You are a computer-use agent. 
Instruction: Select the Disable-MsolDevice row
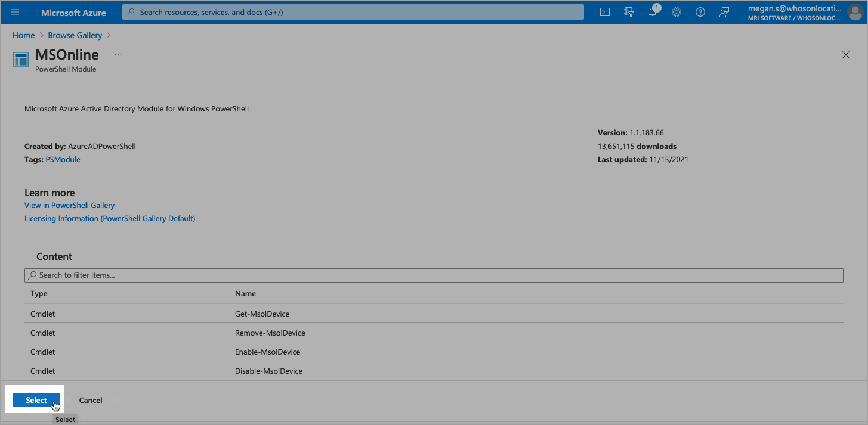pos(434,371)
